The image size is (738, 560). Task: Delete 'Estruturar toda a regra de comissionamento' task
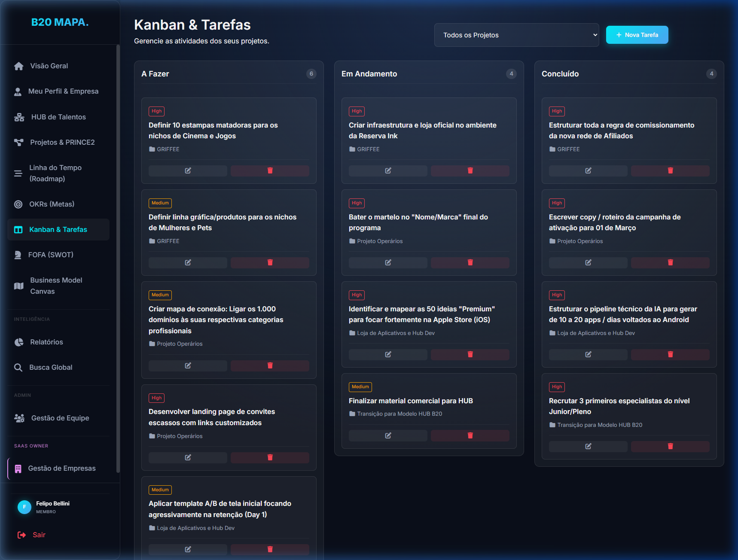coord(670,170)
